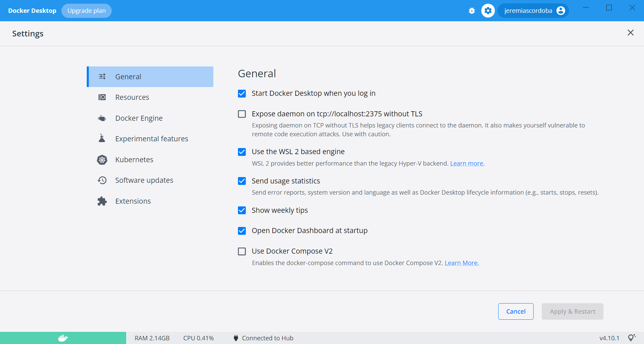This screenshot has height=344, width=644.
Task: Click the Kubernetes wheel icon
Action: 102,160
